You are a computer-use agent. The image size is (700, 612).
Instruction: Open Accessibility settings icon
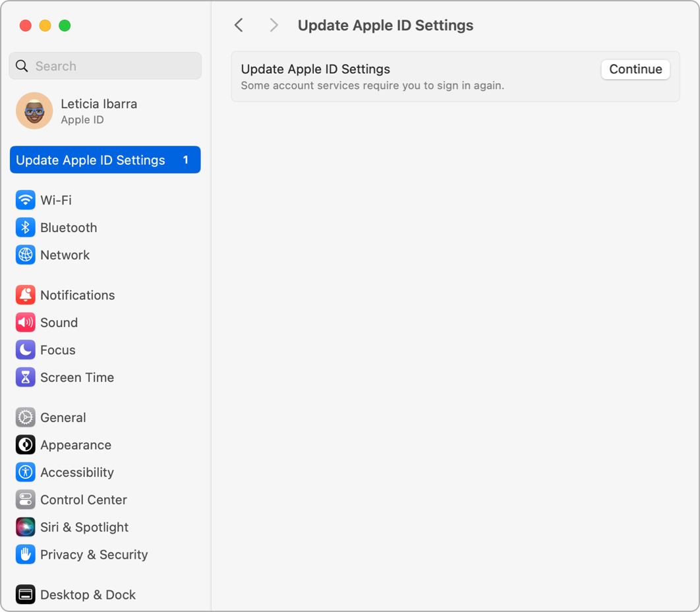(x=26, y=472)
